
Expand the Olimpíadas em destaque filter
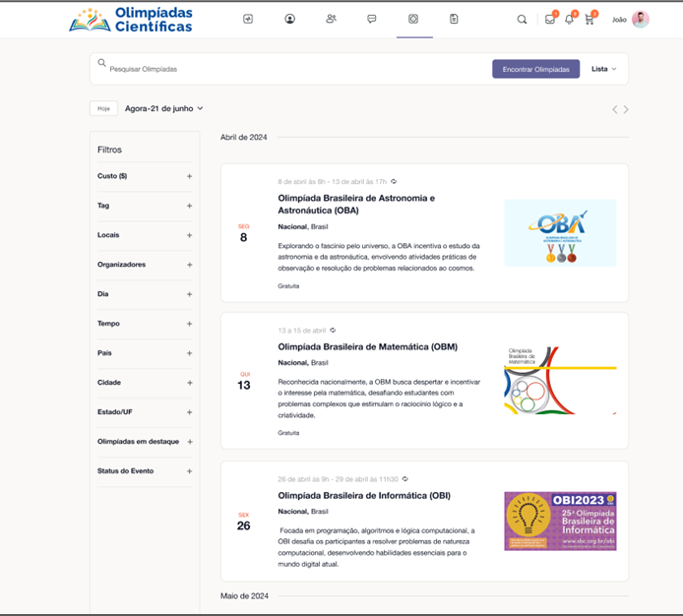pyautogui.click(x=145, y=442)
